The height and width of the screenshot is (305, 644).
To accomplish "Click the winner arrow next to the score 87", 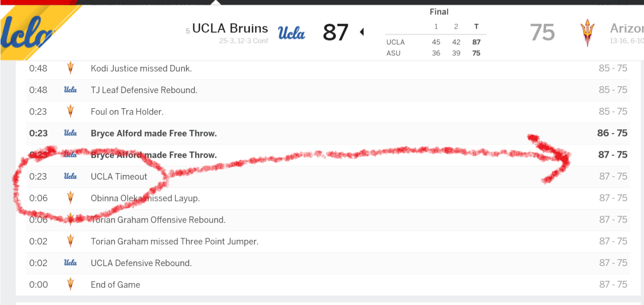I will click(x=362, y=32).
